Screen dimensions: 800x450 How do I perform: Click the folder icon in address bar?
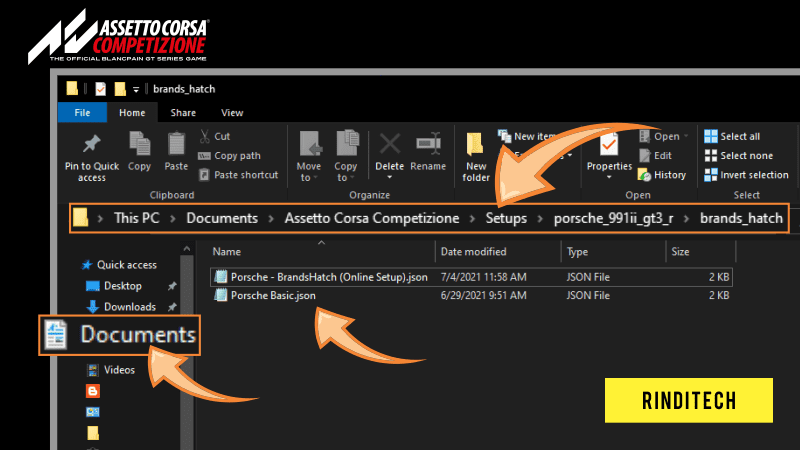80,218
